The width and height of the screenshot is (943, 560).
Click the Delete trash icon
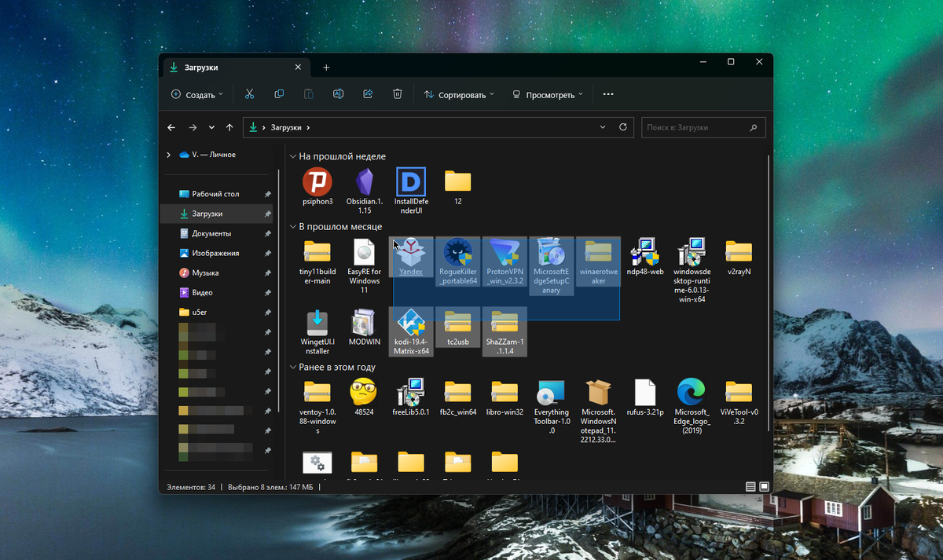pos(398,94)
